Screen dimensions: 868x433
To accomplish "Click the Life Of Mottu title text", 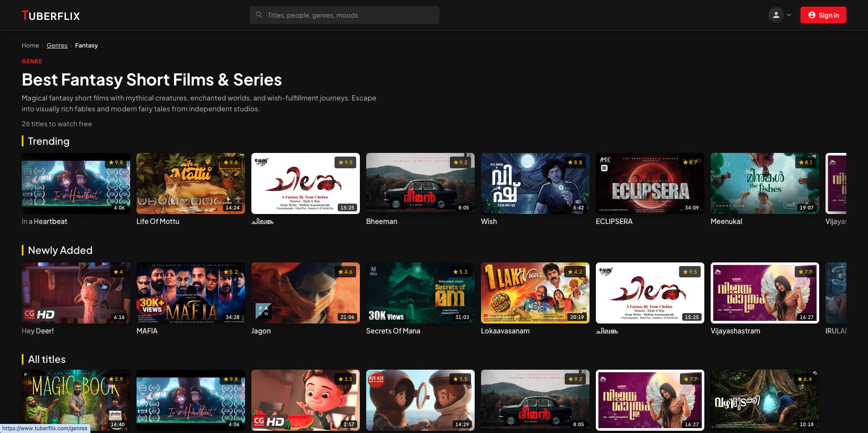I will coord(158,221).
